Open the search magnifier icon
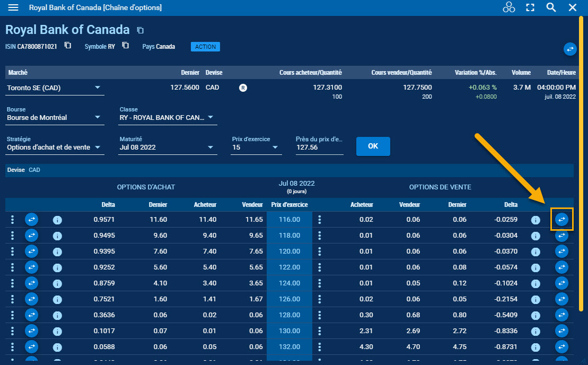The width and height of the screenshot is (588, 365). pyautogui.click(x=551, y=7)
